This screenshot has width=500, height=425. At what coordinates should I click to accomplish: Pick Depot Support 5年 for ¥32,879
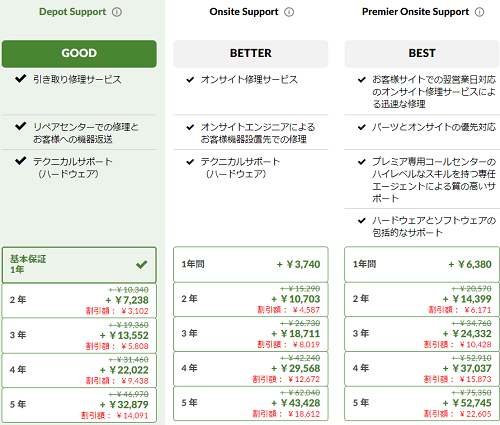click(79, 405)
